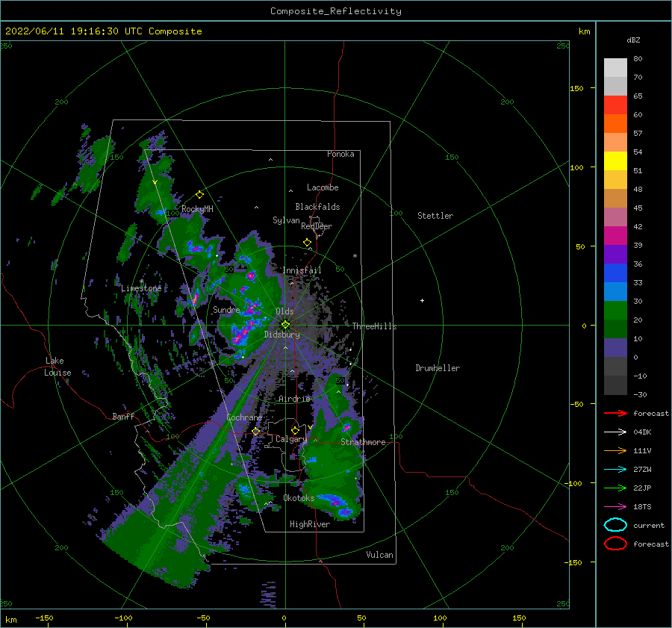
Task: Select the cyan 27ZW arrow icon
Action: click(x=615, y=470)
